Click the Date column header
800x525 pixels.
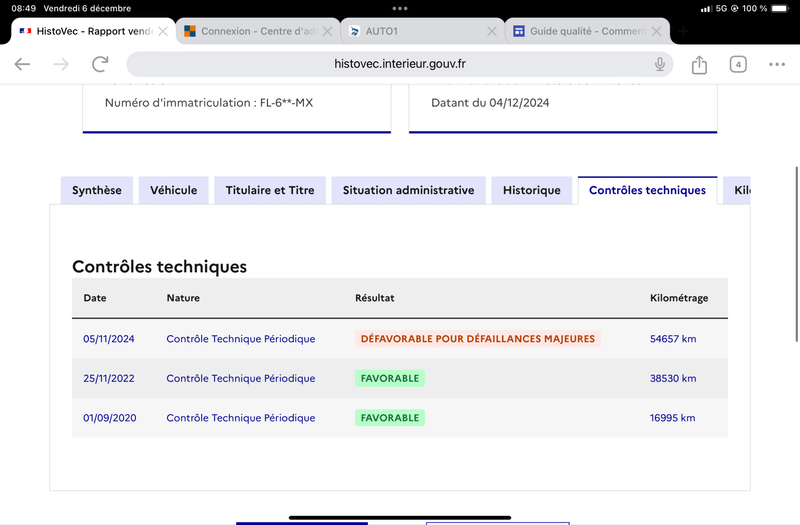pyautogui.click(x=95, y=298)
